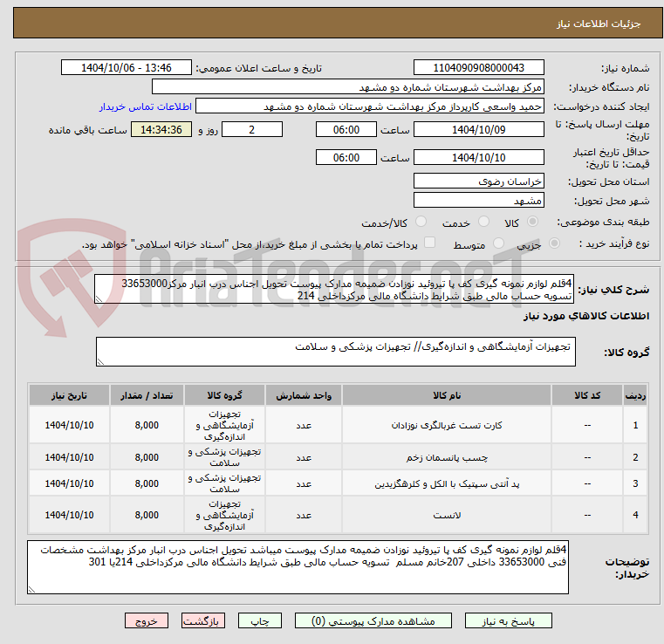The width and height of the screenshot is (664, 644).
Task: Click remaining days field showing 2
Action: tap(252, 129)
